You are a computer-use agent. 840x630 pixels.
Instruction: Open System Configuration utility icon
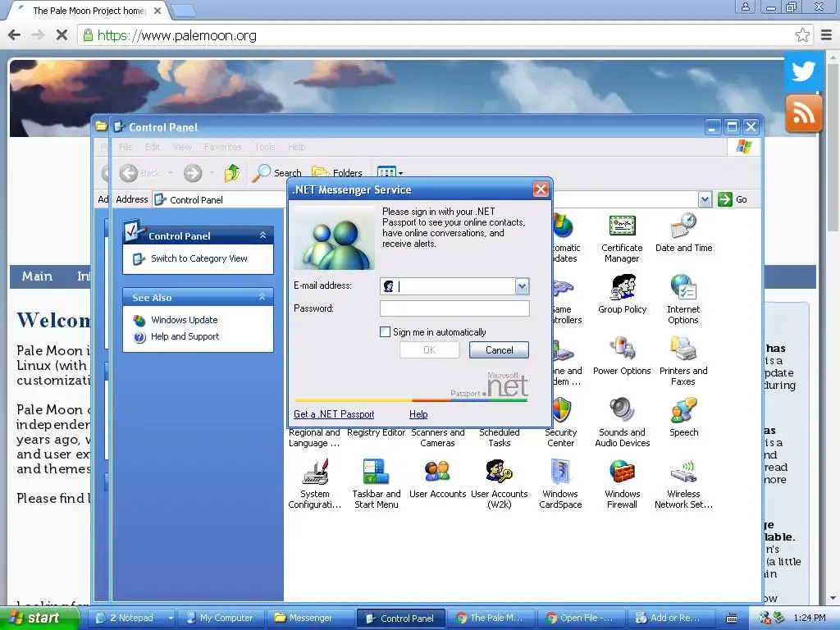click(314, 484)
